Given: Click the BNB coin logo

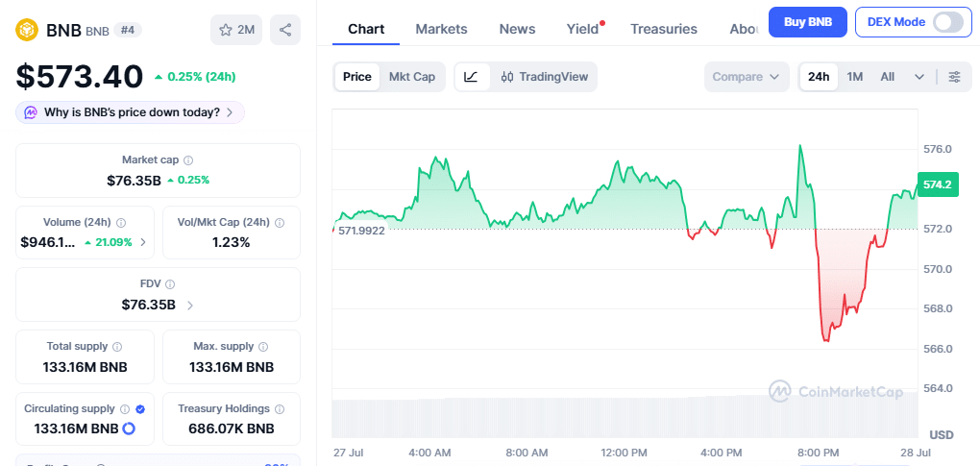Looking at the screenshot, I should 27,30.
